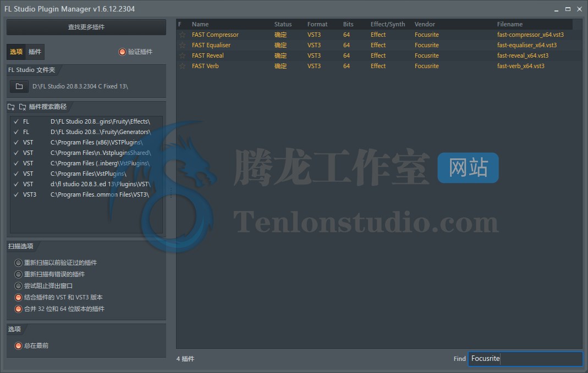
Task: Sort the list by Status column
Action: point(283,24)
